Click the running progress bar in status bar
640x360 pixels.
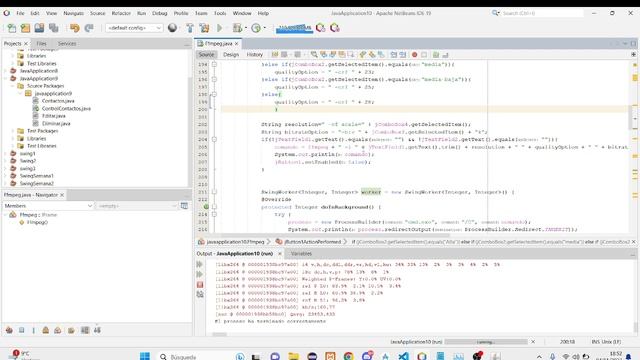(486, 342)
